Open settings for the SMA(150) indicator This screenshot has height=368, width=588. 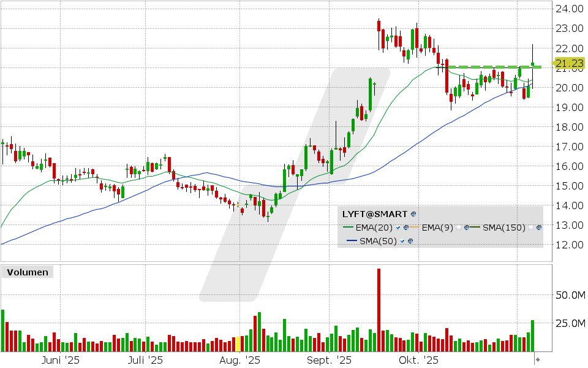[539, 227]
